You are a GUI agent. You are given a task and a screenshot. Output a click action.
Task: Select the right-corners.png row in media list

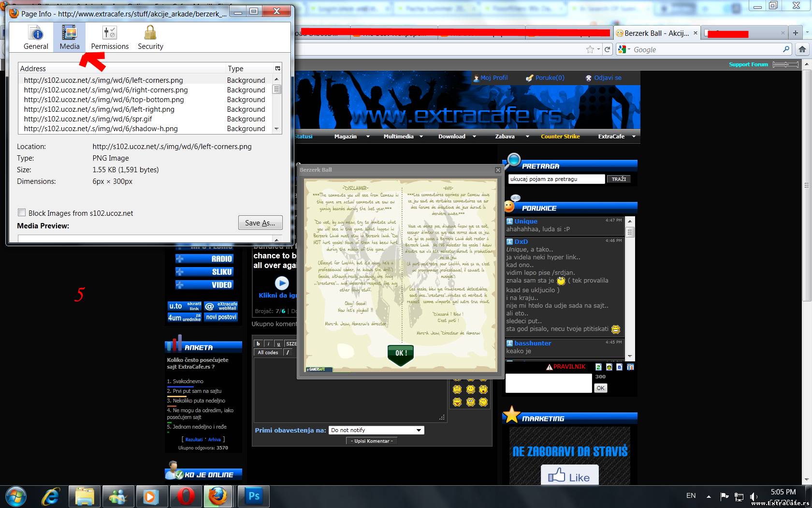coord(145,90)
